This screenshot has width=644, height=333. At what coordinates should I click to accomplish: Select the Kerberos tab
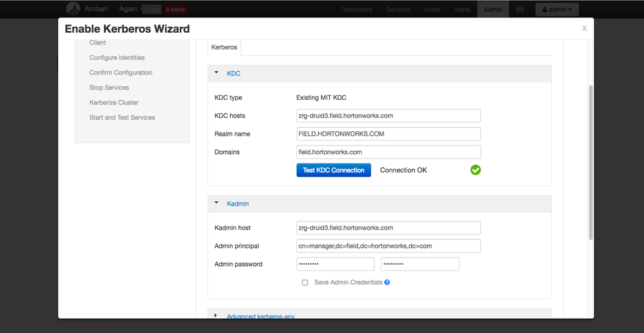tap(224, 47)
